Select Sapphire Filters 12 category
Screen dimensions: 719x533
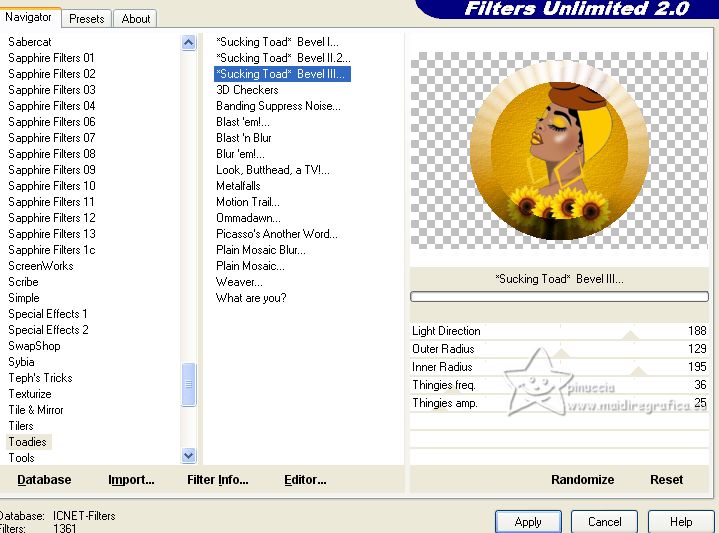point(52,218)
